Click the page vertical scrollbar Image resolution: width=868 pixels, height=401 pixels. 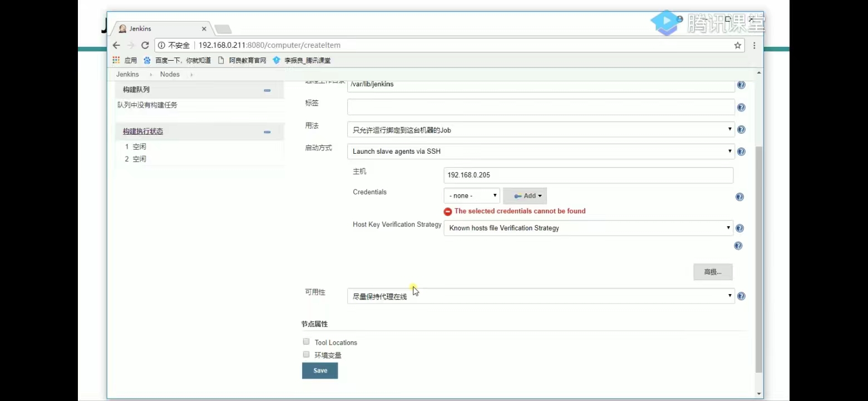pyautogui.click(x=759, y=260)
